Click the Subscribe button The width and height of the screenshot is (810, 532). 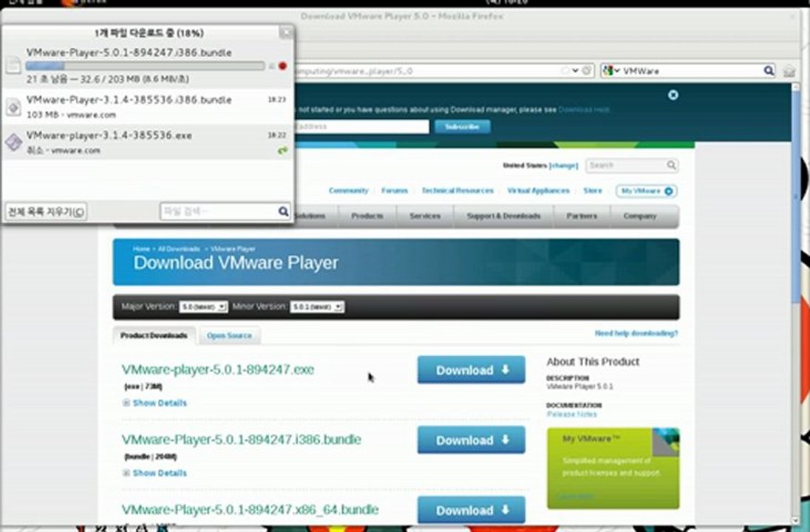[x=463, y=126]
